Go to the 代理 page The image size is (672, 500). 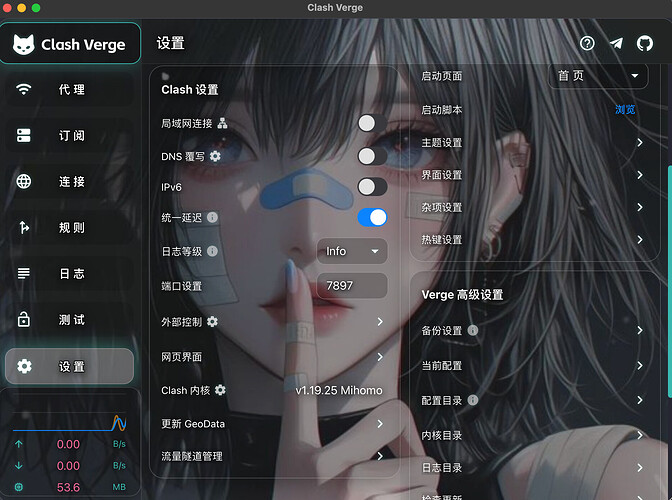[x=69, y=89]
